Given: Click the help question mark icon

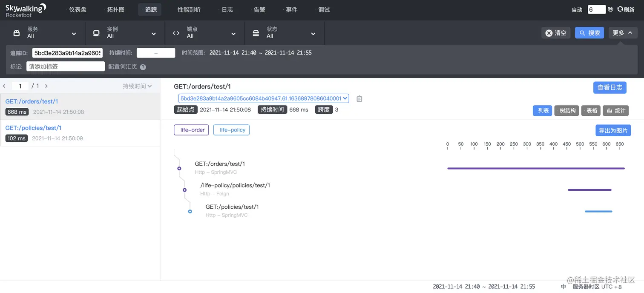Looking at the screenshot, I should point(143,67).
